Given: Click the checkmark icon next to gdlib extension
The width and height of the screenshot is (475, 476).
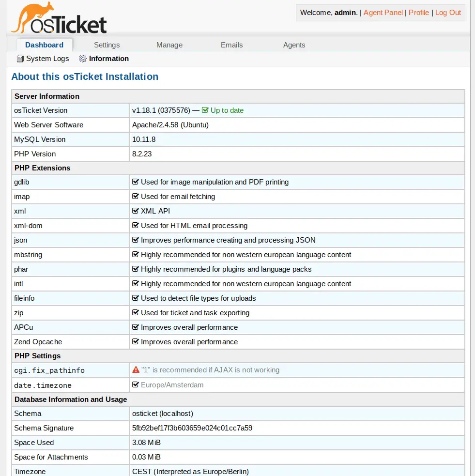Looking at the screenshot, I should (x=136, y=182).
